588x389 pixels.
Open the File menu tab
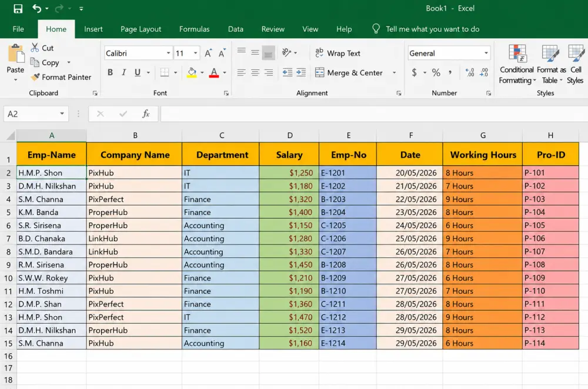(18, 29)
